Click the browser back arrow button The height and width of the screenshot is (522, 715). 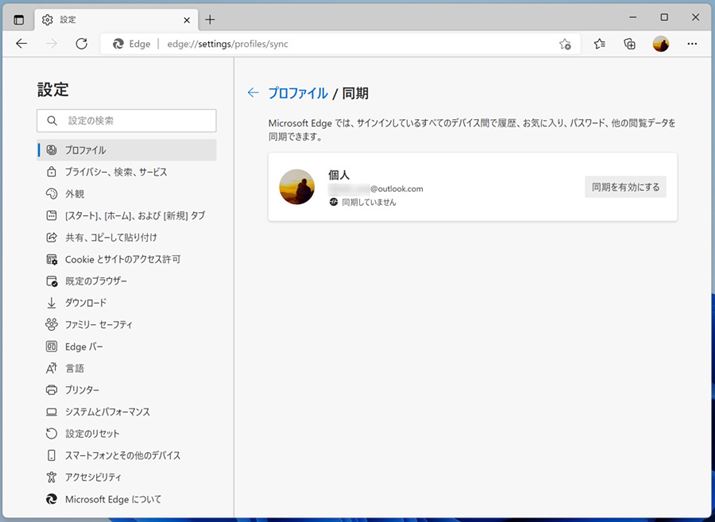click(22, 44)
